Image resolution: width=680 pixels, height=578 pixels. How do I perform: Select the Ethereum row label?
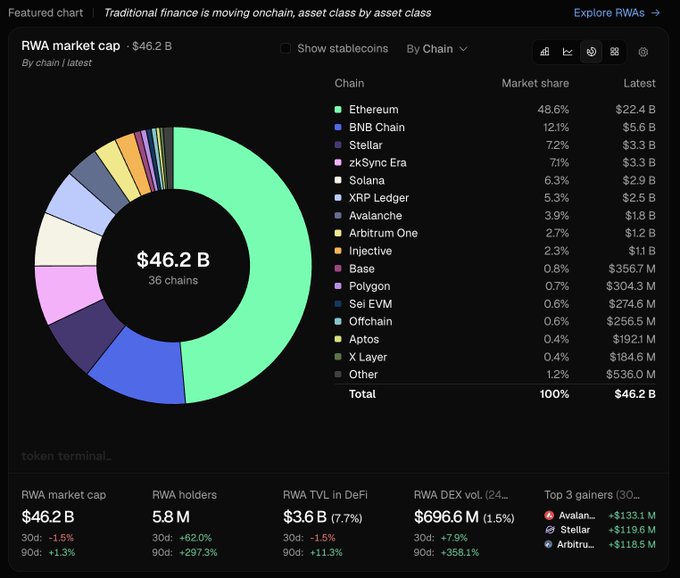(373, 109)
